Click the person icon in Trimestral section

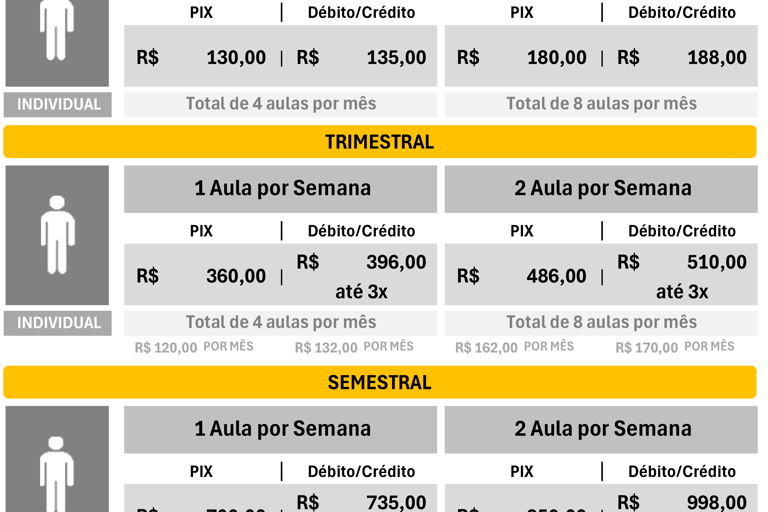[57, 235]
